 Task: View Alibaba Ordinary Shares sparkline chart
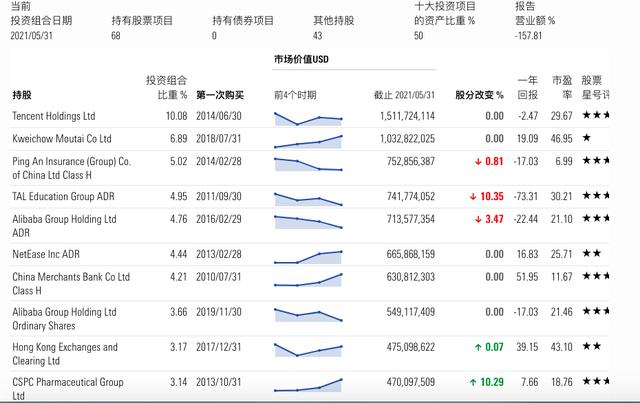(x=308, y=315)
